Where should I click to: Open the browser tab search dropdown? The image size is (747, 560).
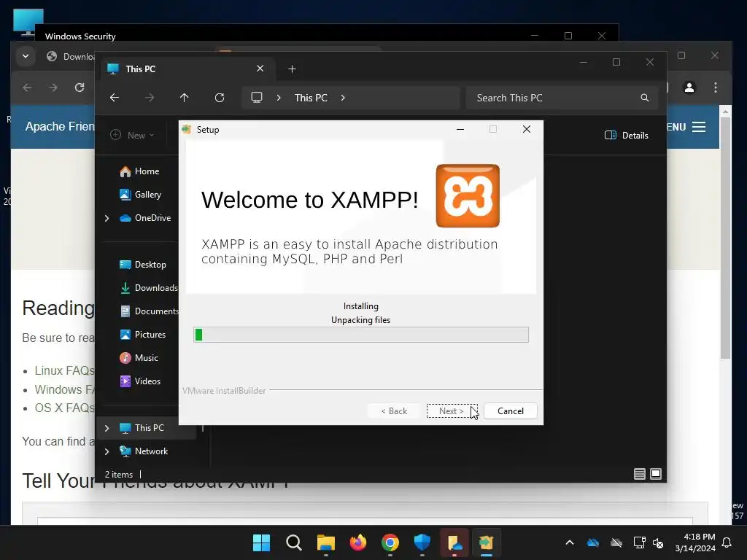(x=26, y=56)
